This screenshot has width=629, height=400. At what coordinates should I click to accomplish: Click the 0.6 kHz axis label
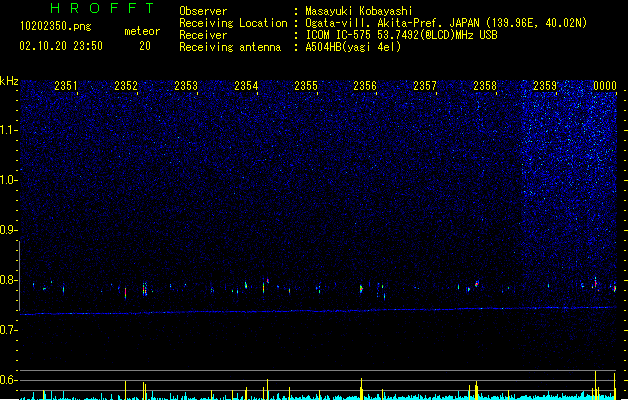click(x=9, y=380)
